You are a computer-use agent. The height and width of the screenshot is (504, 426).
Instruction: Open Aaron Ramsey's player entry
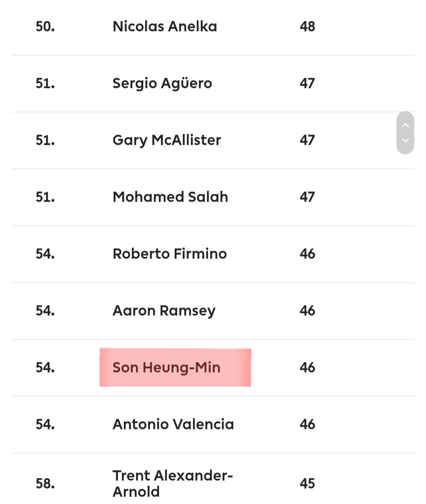[x=164, y=311]
